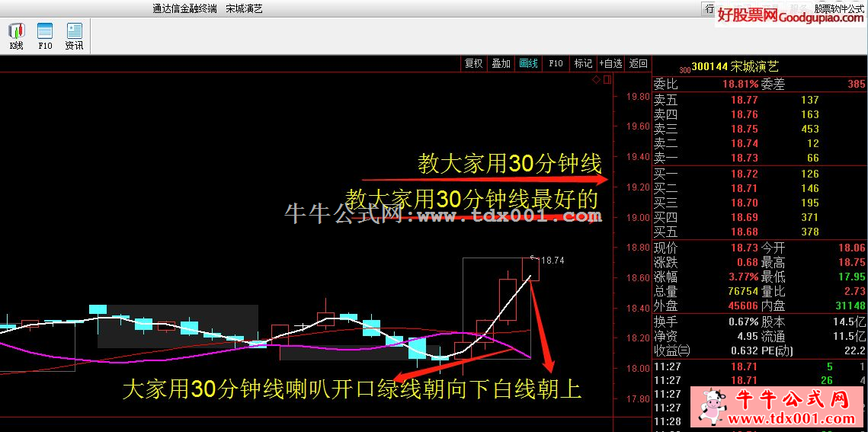Screen dimensions: 868x432
Task: Click the 买五 volume 378
Action: click(809, 231)
